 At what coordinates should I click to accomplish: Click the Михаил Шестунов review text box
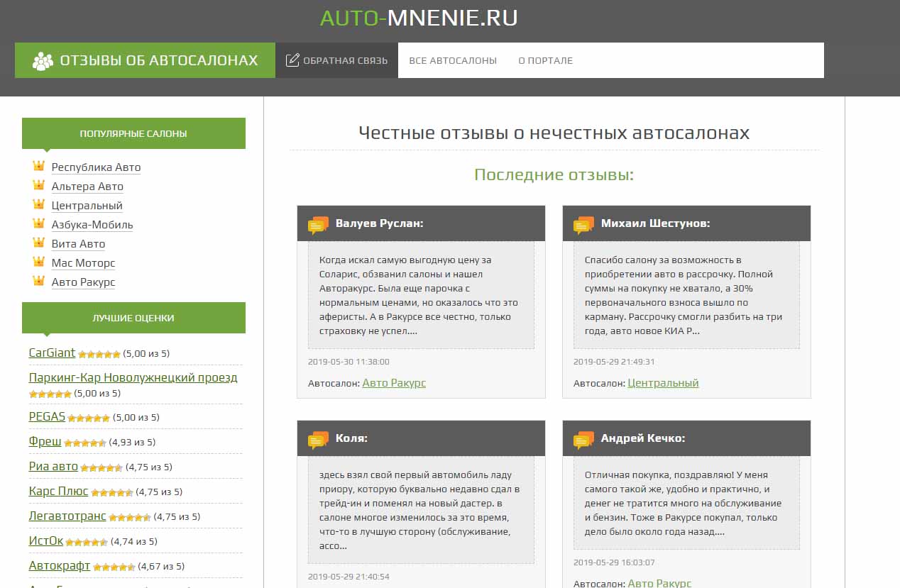(686, 295)
